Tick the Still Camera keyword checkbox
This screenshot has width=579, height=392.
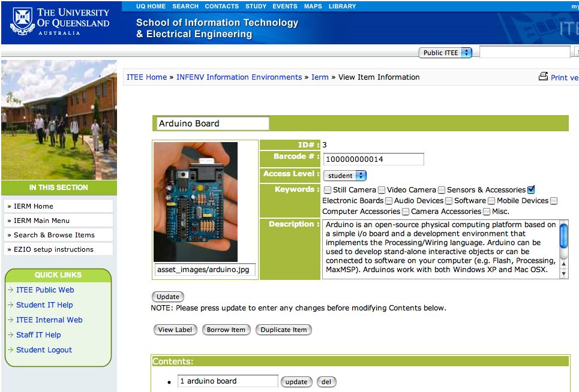[328, 190]
